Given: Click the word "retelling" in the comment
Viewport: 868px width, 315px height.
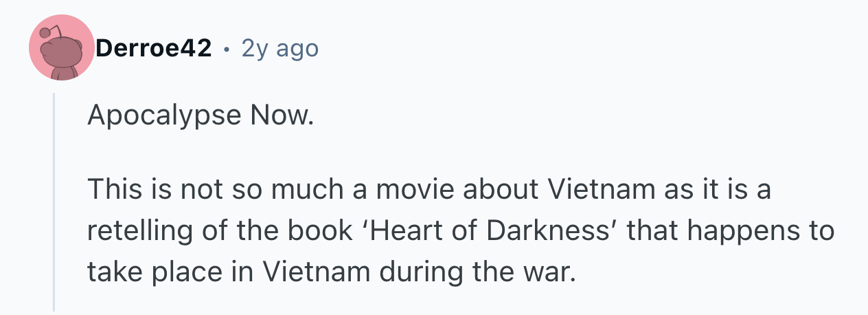Looking at the screenshot, I should pos(138,230).
